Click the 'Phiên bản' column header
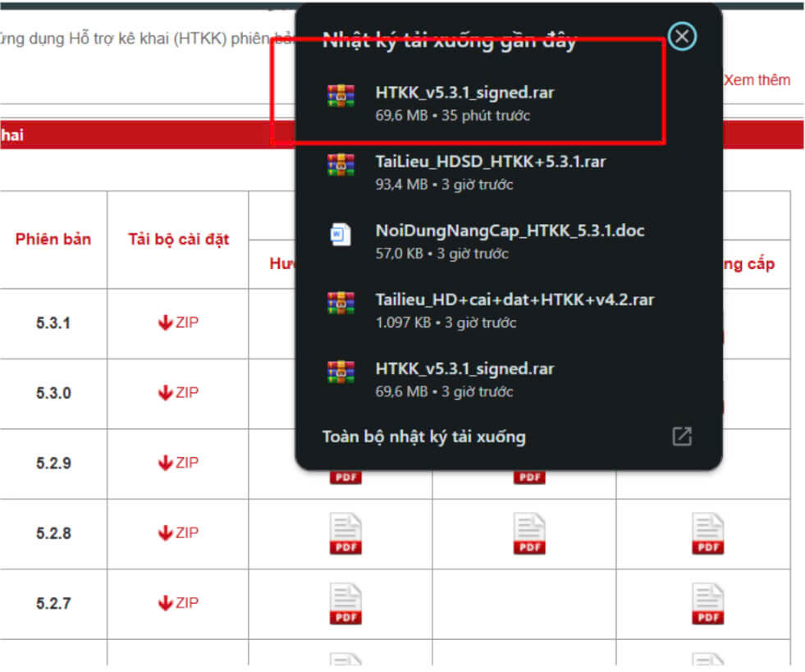 point(53,240)
